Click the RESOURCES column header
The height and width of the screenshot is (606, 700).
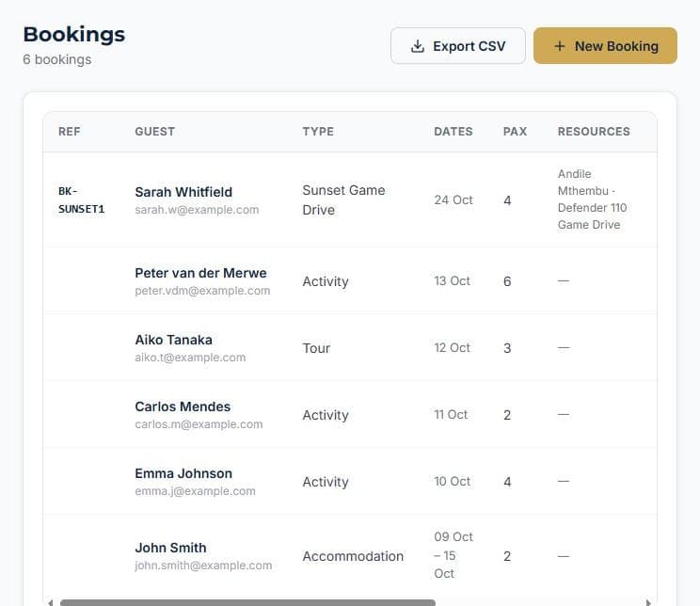pyautogui.click(x=594, y=132)
